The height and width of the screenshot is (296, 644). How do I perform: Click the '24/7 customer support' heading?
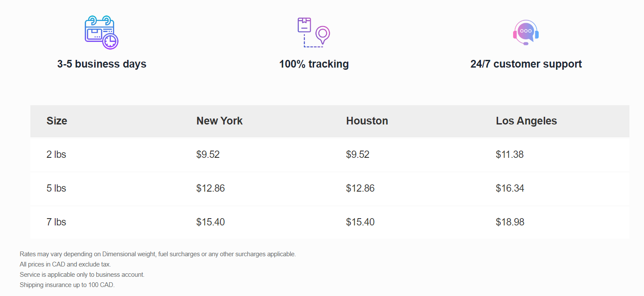pyautogui.click(x=526, y=64)
